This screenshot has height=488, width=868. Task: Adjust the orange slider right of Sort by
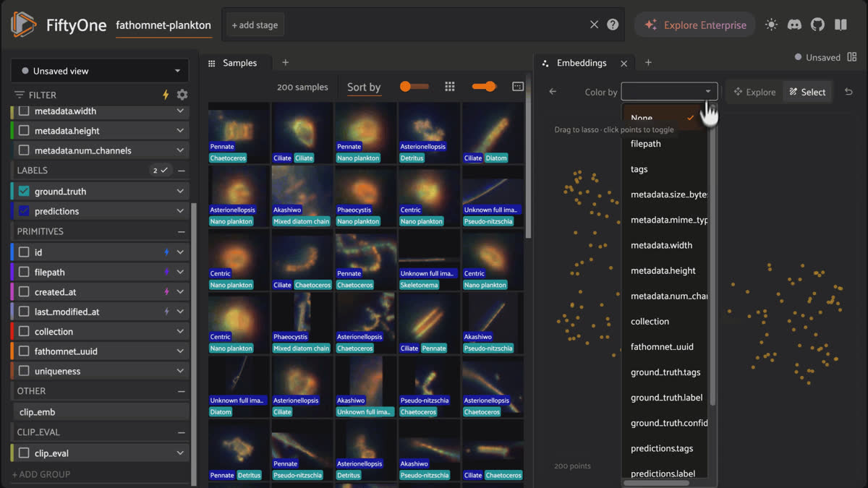[414, 87]
